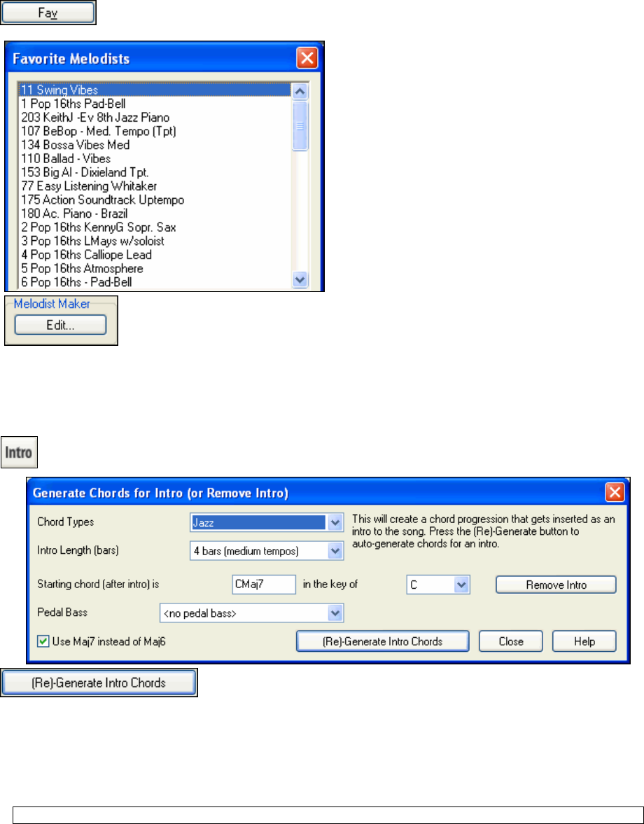
Task: Click scroll up arrow in Favorite Melodists list
Action: [300, 92]
